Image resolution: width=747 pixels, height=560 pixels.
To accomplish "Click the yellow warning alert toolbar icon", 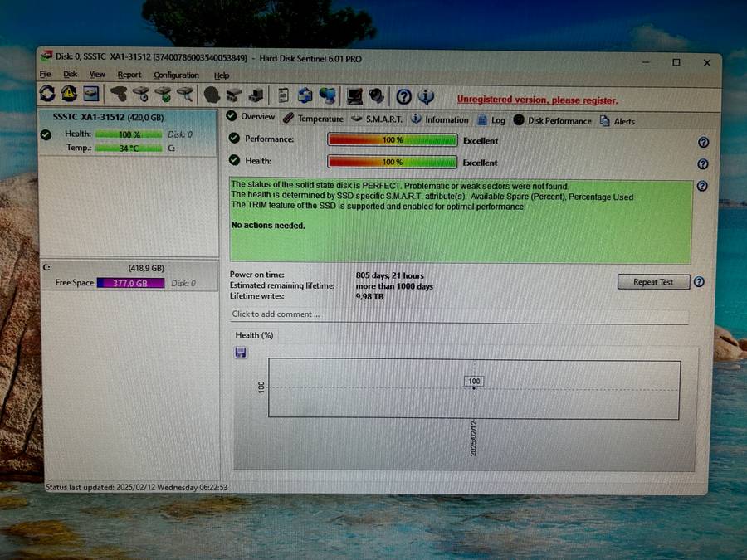I will tap(69, 95).
